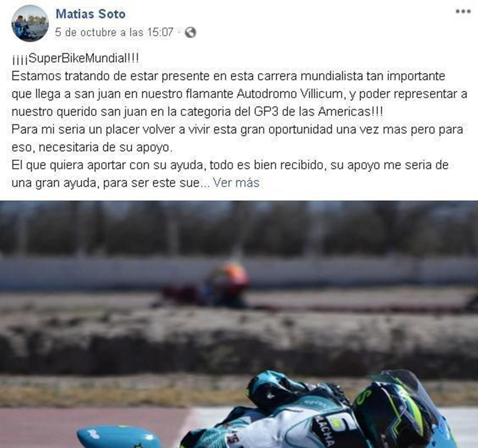This screenshot has width=478, height=448.
Task: Click the GP3 de las Americas text
Action: pos(318,112)
